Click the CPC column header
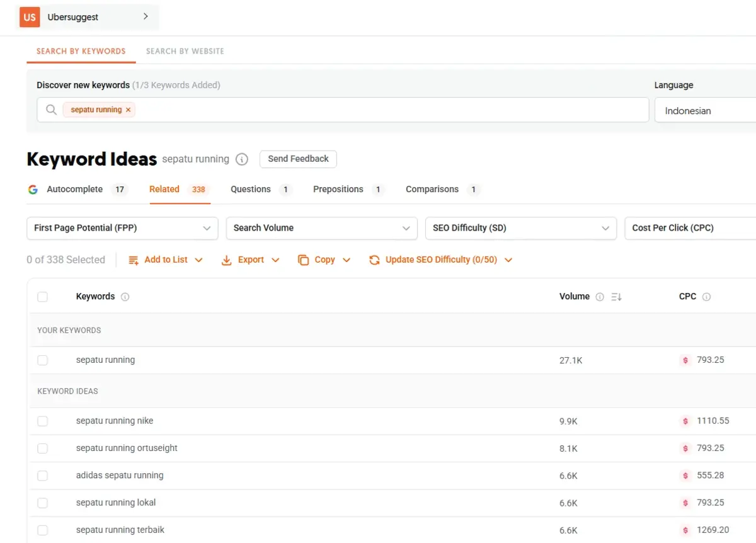Viewport: 756px width, 543px height. click(687, 297)
